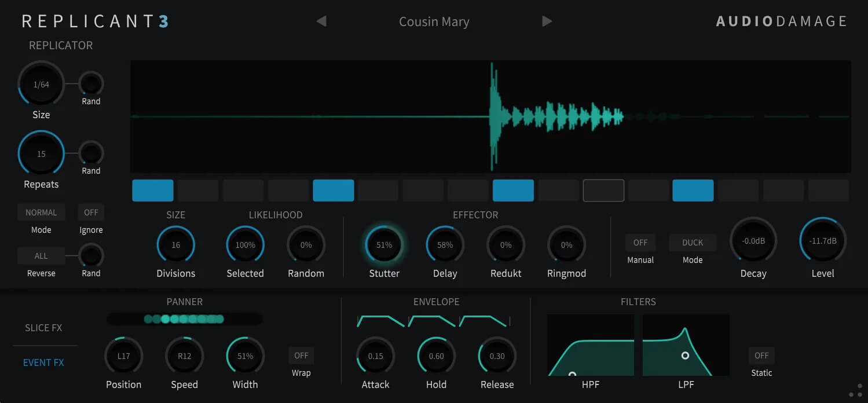Toggle the Manual switch off setting
The image size is (868, 403).
(x=640, y=242)
